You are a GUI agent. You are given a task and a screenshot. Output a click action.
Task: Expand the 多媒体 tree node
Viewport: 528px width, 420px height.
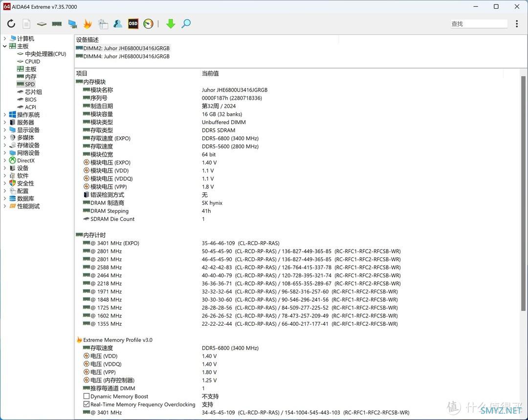click(x=5, y=138)
